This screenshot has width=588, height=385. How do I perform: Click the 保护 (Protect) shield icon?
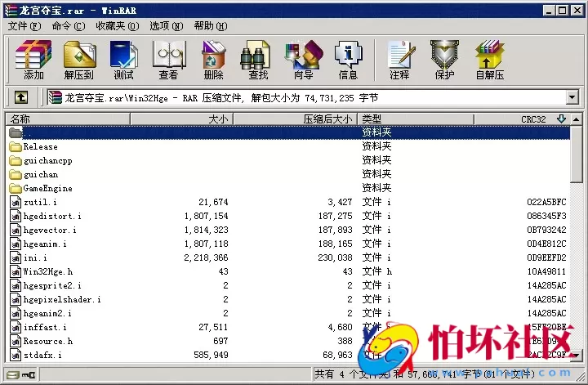[x=444, y=60]
